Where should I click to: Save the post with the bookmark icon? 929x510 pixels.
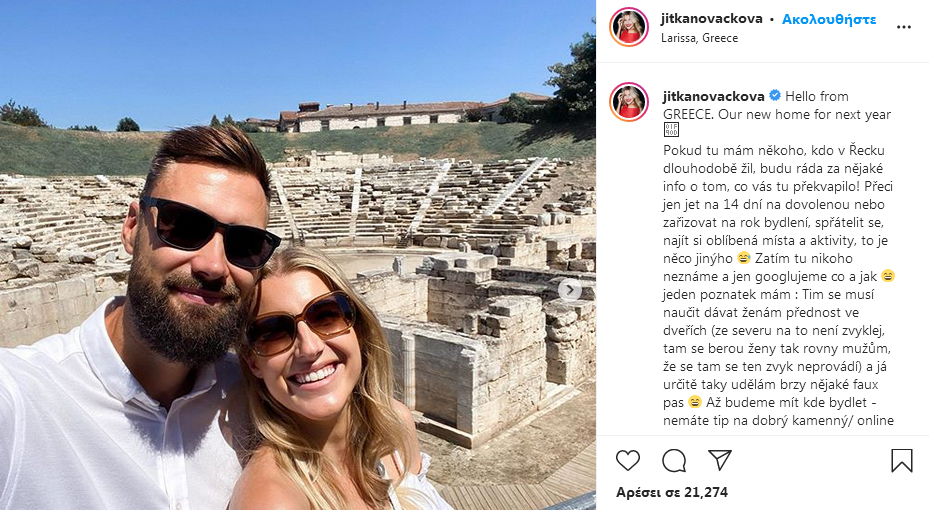coord(902,460)
